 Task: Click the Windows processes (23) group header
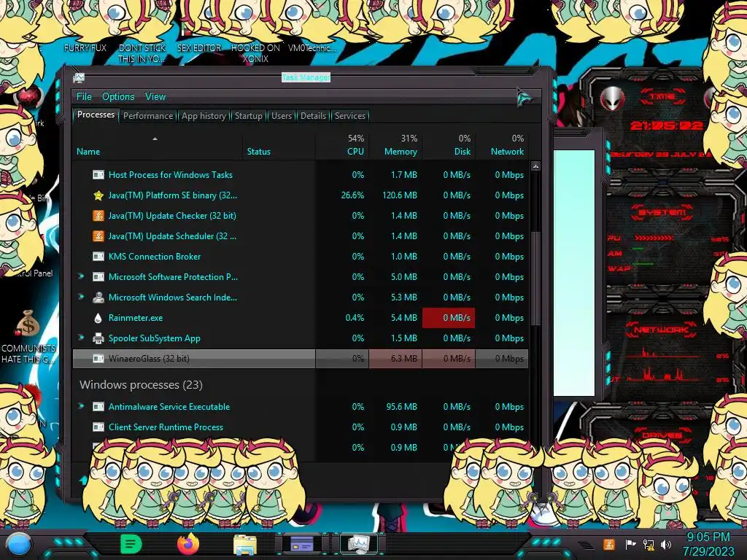[141, 385]
